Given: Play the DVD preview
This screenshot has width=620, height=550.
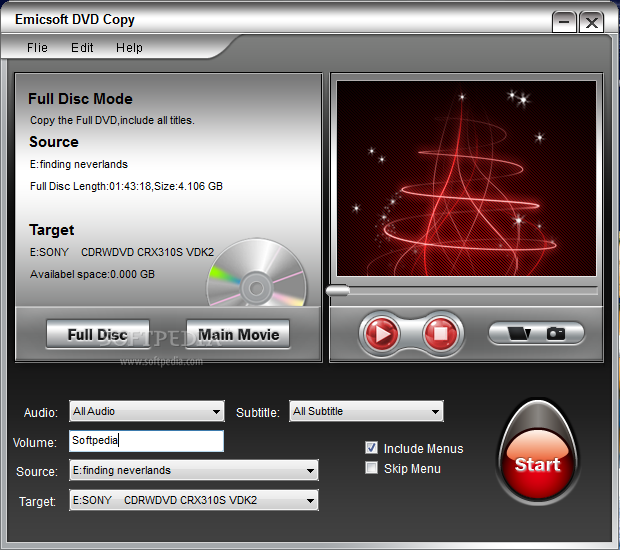Looking at the screenshot, I should (382, 334).
